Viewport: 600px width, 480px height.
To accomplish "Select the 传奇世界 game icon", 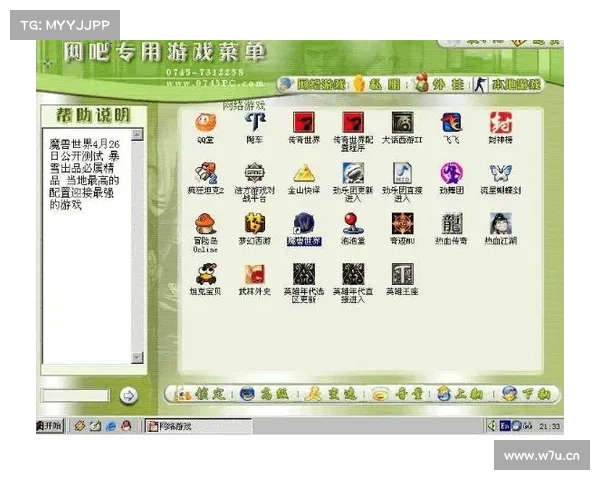I will pos(304,123).
